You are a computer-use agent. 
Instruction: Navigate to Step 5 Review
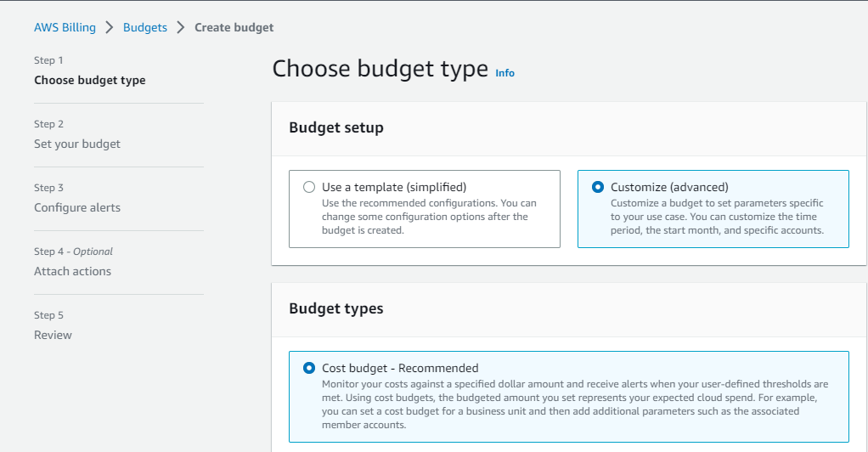click(53, 335)
